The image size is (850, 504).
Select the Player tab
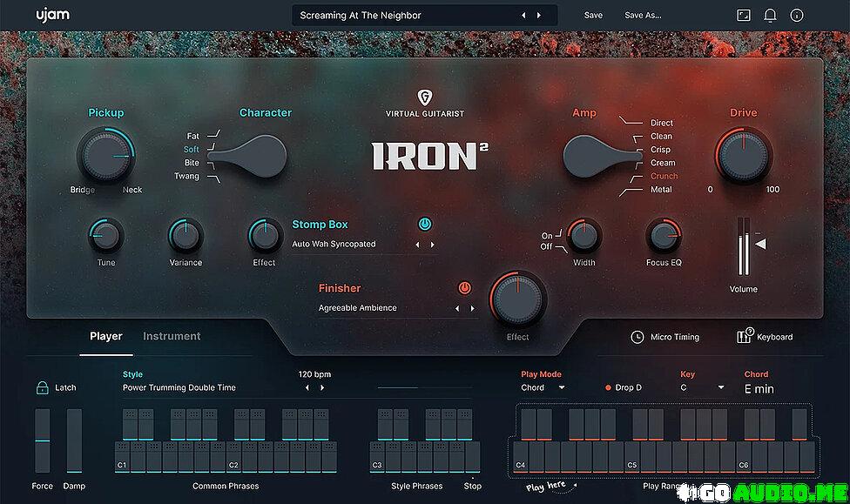coord(106,336)
